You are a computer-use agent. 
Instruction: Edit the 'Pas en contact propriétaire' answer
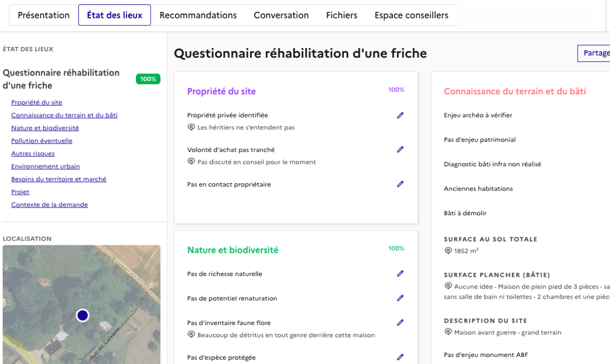(x=400, y=184)
